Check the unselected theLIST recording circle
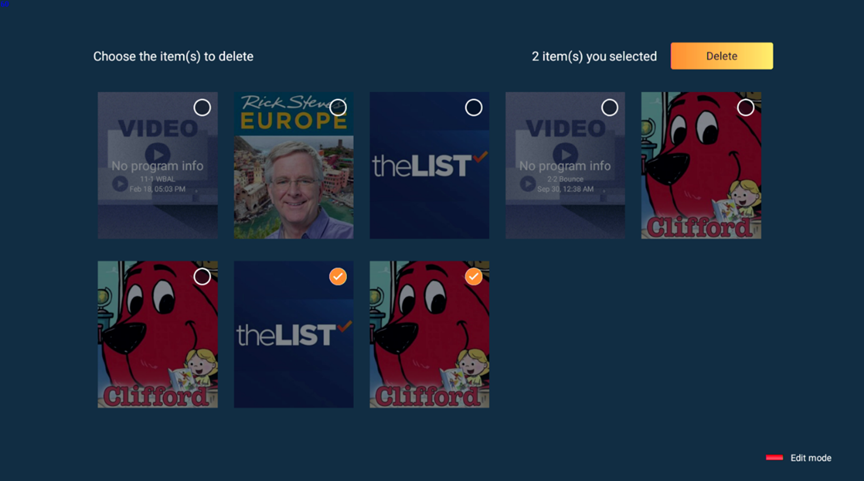The height and width of the screenshot is (481, 864). (473, 107)
